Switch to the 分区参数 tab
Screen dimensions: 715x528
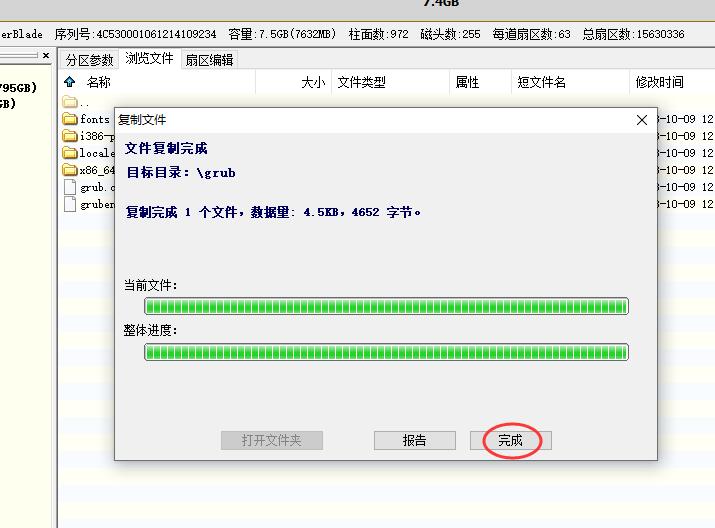coord(90,60)
